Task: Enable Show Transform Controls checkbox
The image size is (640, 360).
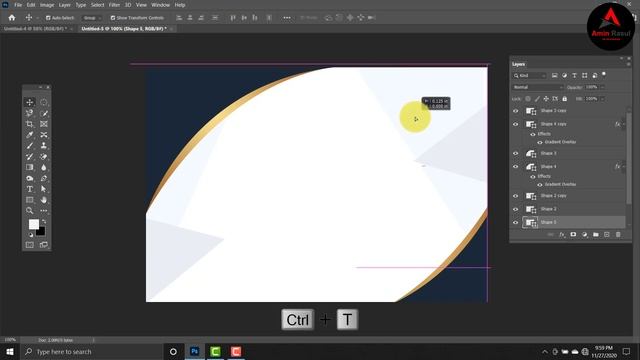Action: (x=113, y=18)
